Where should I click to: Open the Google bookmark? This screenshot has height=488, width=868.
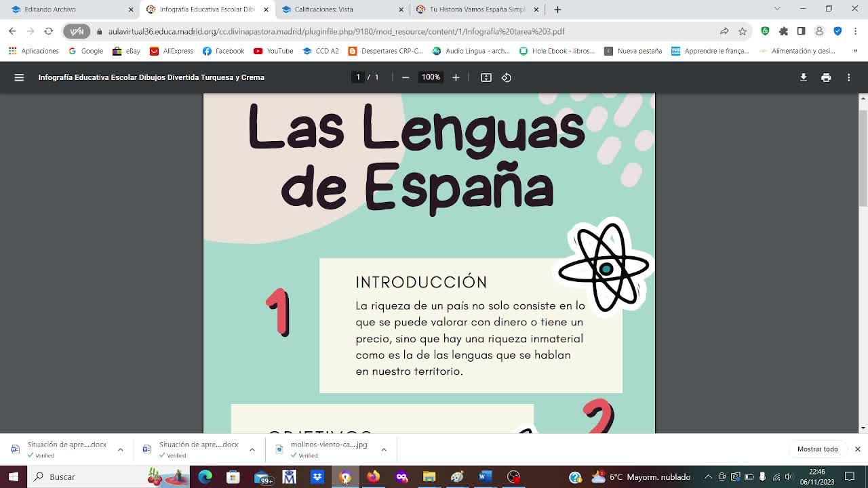point(85,51)
